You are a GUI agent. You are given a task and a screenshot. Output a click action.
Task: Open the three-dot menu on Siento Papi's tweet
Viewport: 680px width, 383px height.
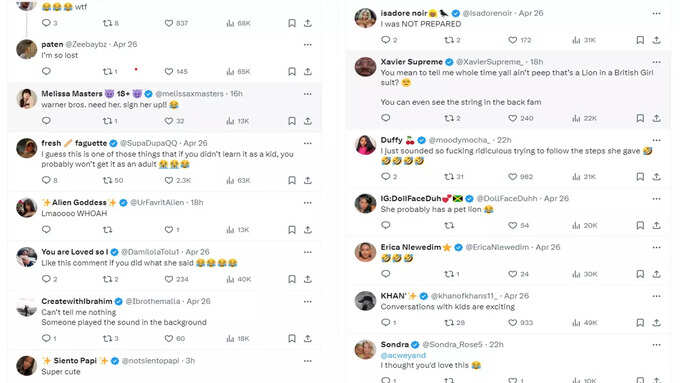point(307,361)
